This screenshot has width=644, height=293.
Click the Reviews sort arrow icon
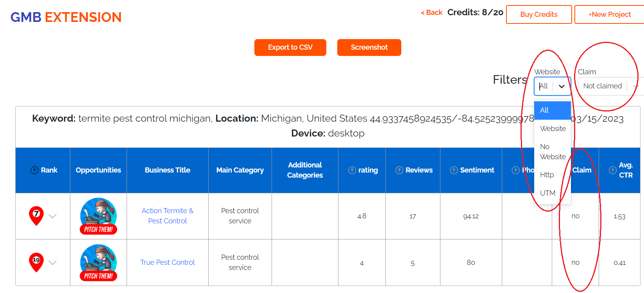[x=399, y=170]
